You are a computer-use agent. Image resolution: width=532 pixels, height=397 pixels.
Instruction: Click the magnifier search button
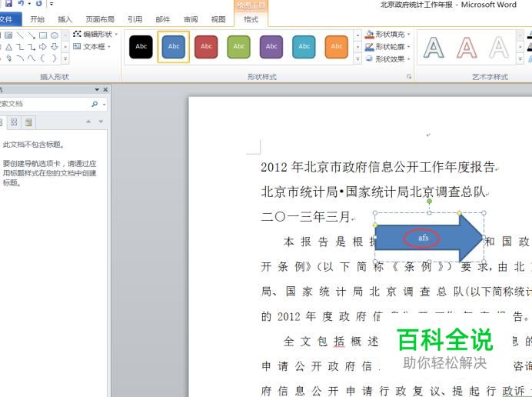click(95, 104)
